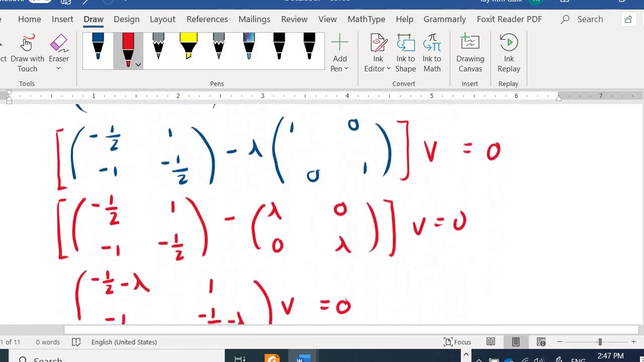The image size is (644, 362).
Task: Click the zoom out minus
Action: (x=559, y=342)
